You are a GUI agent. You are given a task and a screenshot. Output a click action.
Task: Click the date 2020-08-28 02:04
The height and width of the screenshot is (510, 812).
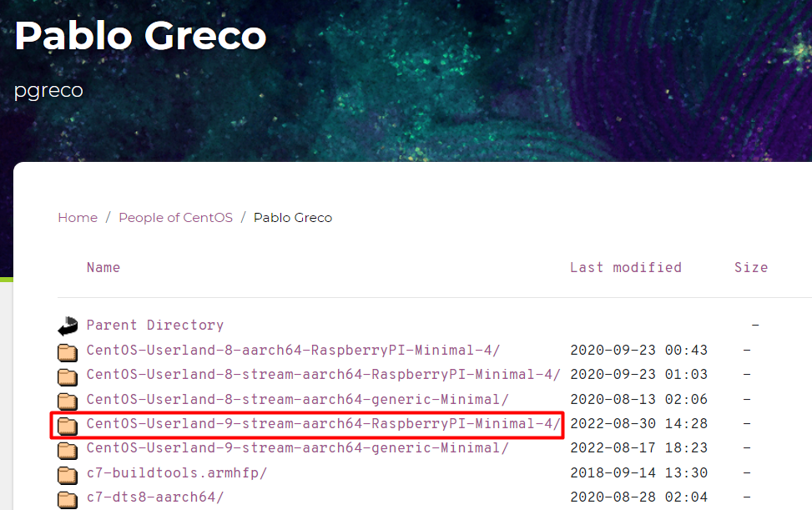click(638, 497)
